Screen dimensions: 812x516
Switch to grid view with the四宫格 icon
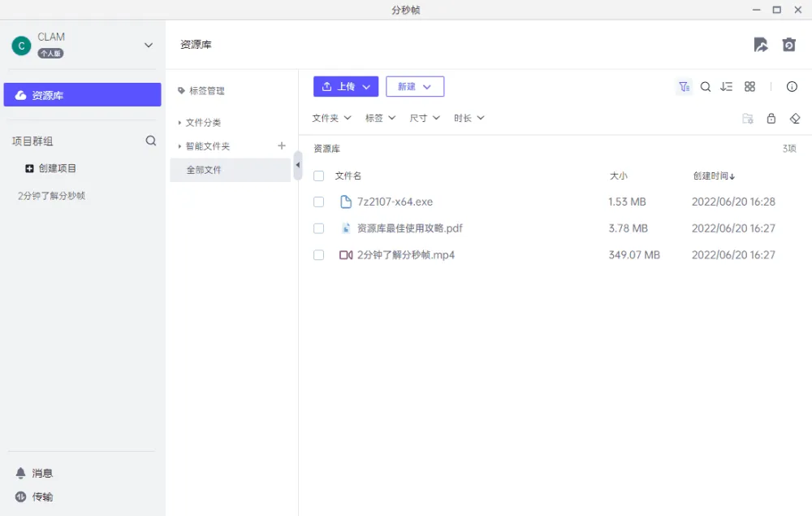coord(749,86)
